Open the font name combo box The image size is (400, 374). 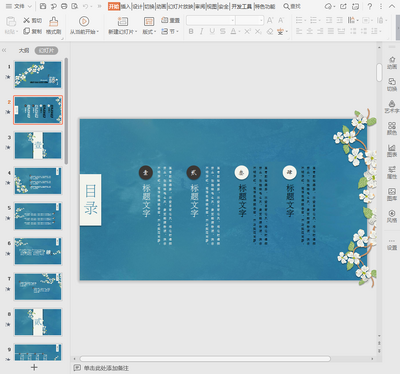(x=211, y=20)
